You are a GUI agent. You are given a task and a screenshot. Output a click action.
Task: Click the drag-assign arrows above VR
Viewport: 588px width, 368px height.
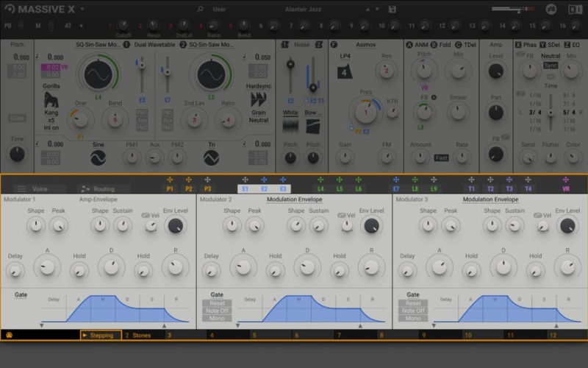[x=566, y=180]
